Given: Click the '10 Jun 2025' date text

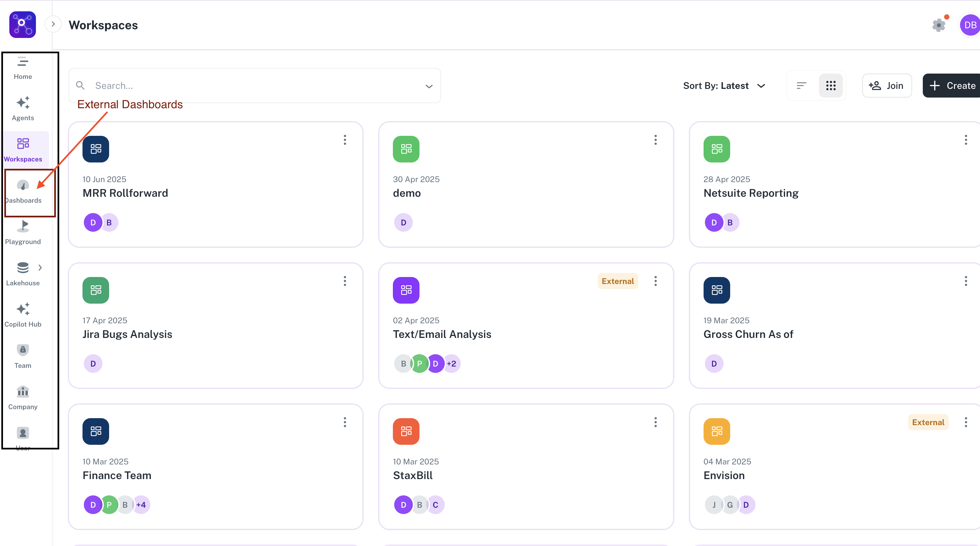Looking at the screenshot, I should [104, 179].
